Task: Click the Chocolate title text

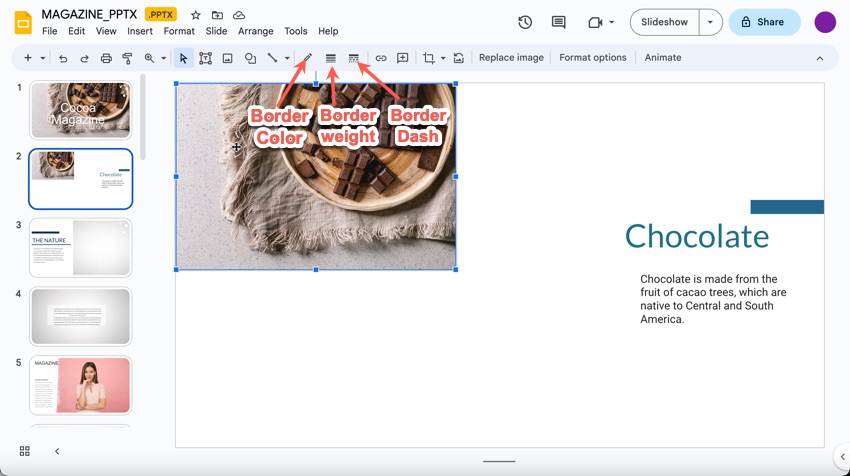Action: 697,236
